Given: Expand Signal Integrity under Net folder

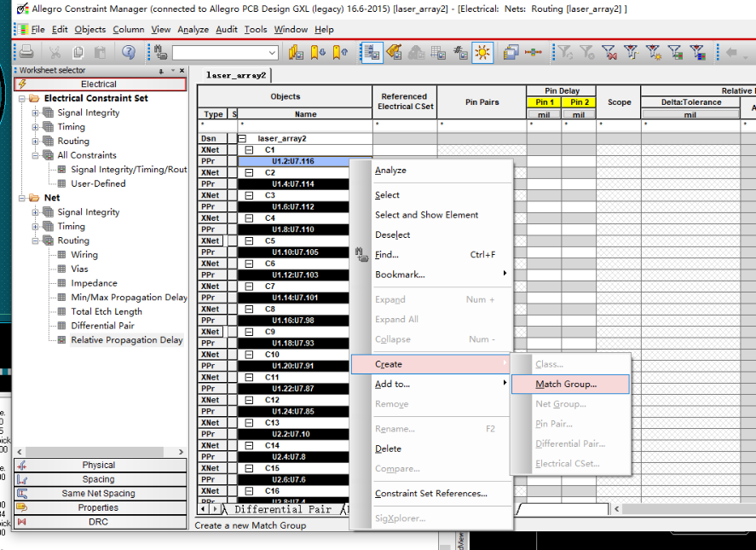Looking at the screenshot, I should coord(35,212).
